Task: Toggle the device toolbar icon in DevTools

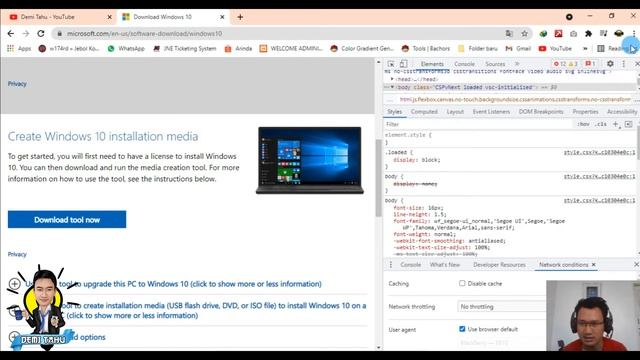Action: [403, 64]
